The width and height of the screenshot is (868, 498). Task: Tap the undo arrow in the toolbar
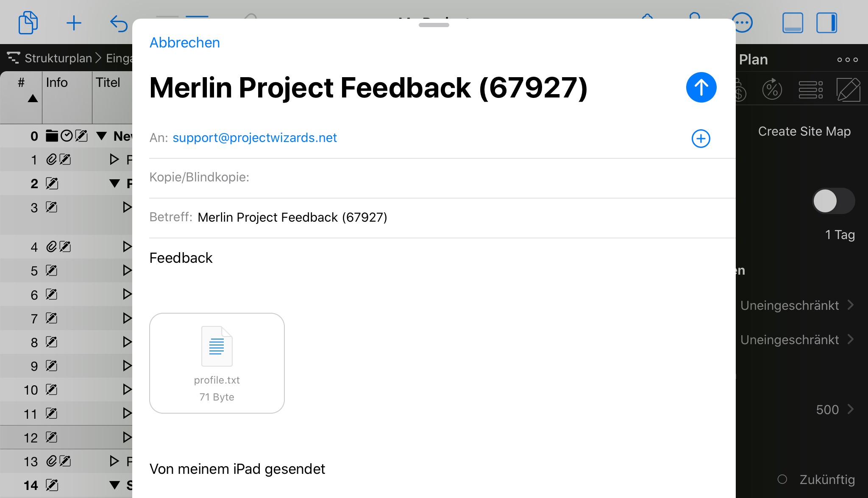click(x=119, y=23)
